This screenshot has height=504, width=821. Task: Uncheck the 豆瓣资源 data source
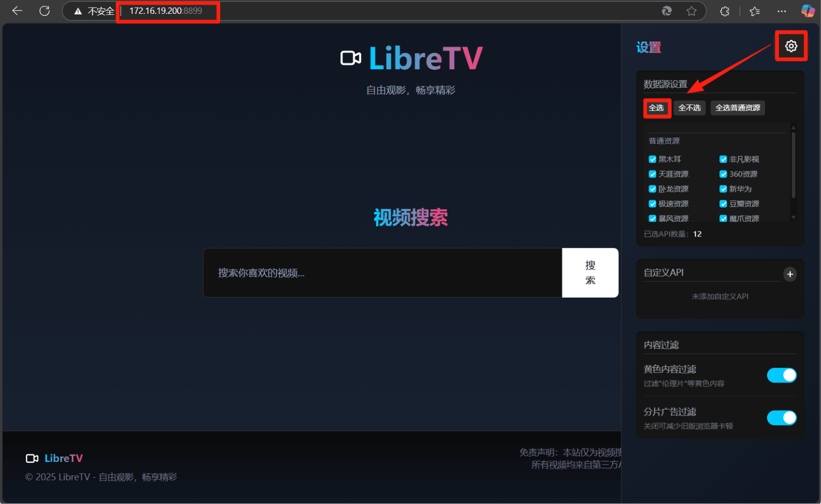(x=723, y=203)
